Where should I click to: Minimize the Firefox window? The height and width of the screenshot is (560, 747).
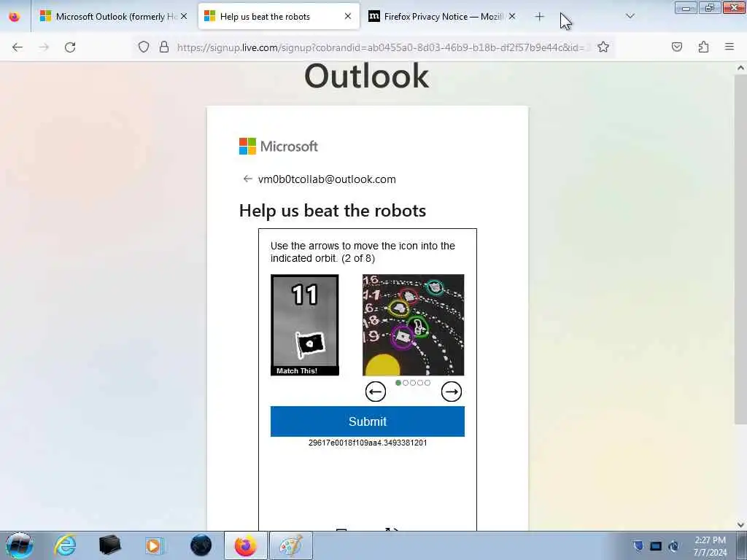686,7
